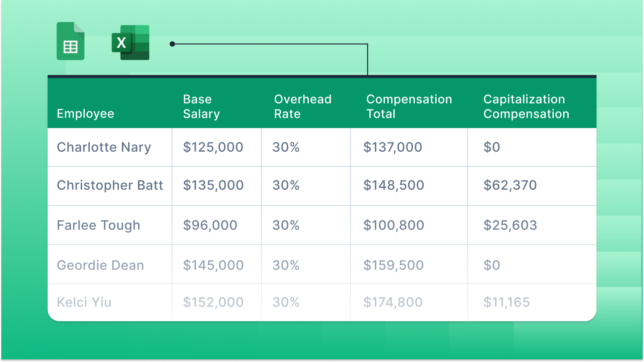Select the Geordie Dean cell

[100, 265]
